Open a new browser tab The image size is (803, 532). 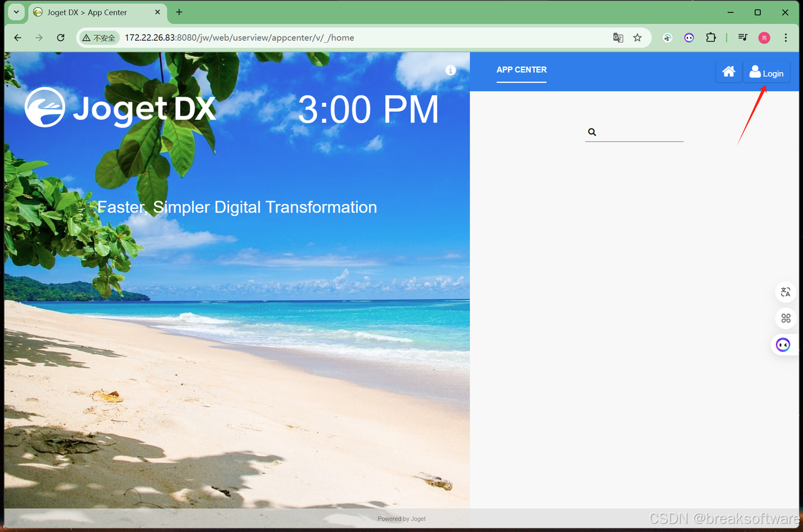click(x=179, y=12)
